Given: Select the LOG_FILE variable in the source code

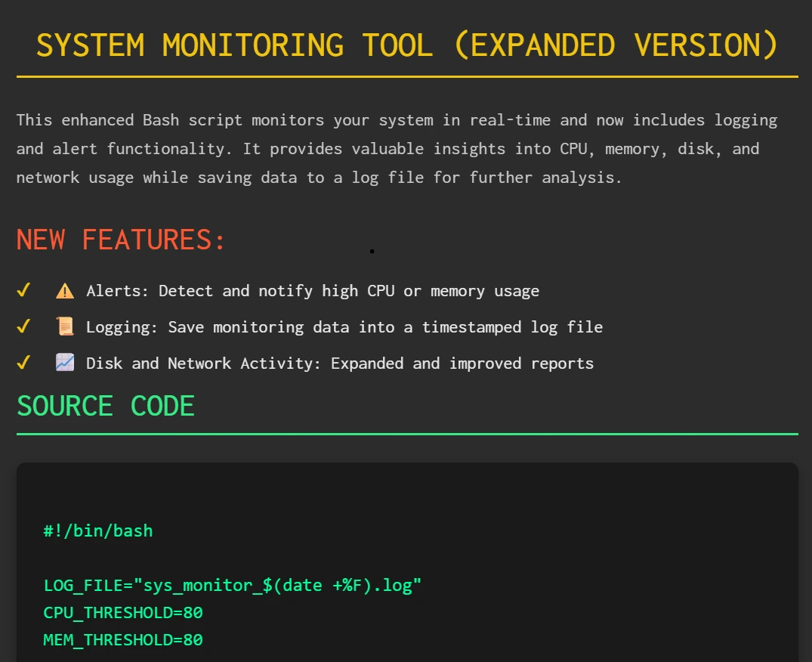Looking at the screenshot, I should [x=232, y=585].
